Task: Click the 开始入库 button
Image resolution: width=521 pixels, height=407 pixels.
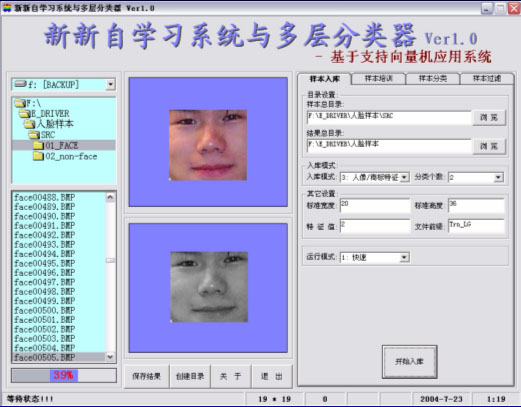Action: click(x=409, y=362)
